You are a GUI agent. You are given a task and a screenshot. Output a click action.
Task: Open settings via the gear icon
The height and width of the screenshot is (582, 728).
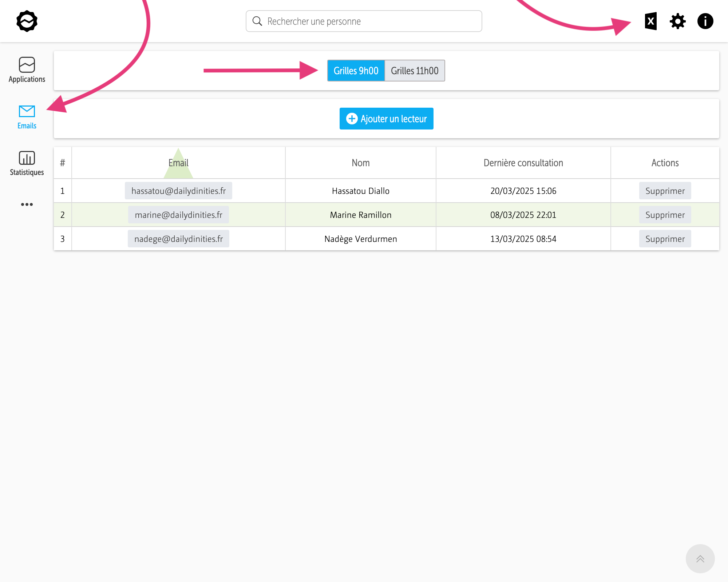coord(678,21)
